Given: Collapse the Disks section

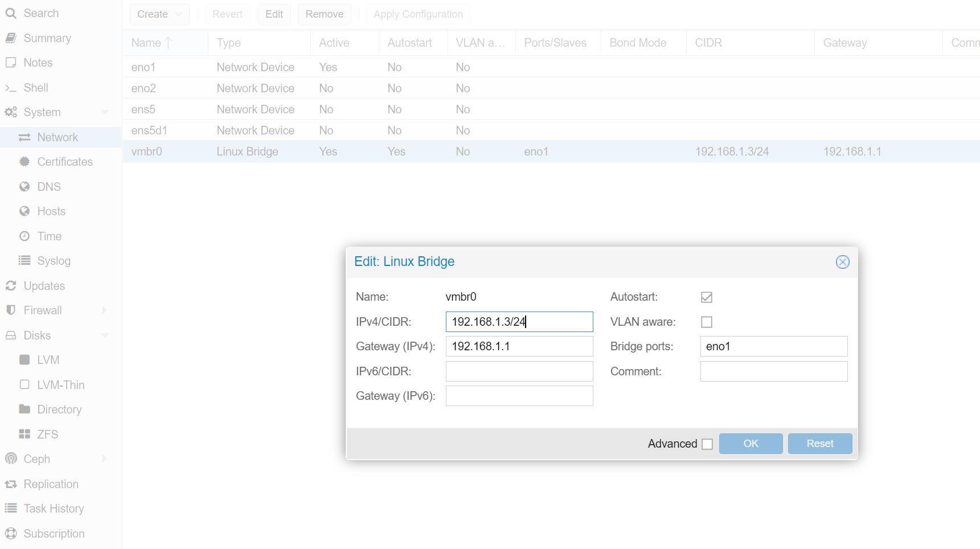Looking at the screenshot, I should (x=105, y=335).
